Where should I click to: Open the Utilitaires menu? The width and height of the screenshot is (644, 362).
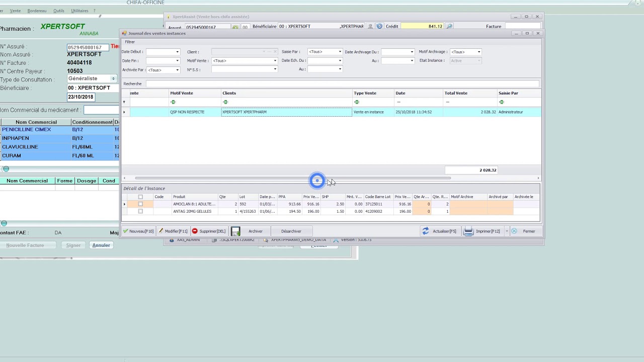(x=79, y=11)
